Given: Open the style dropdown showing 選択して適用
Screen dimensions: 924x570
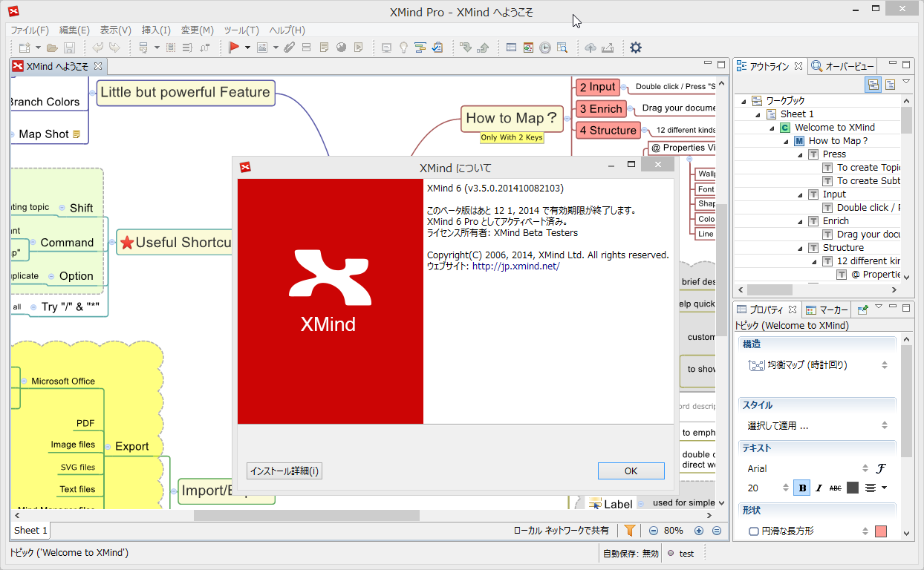Looking at the screenshot, I should [x=818, y=425].
